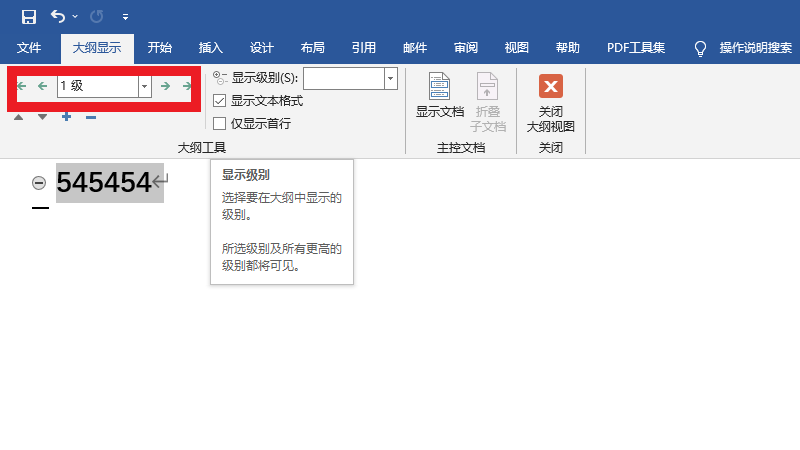
Task: Open the 引用 tab
Action: point(364,48)
